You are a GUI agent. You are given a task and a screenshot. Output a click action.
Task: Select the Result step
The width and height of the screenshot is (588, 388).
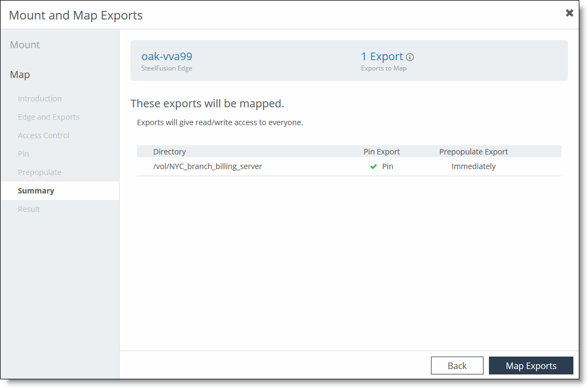(x=29, y=209)
